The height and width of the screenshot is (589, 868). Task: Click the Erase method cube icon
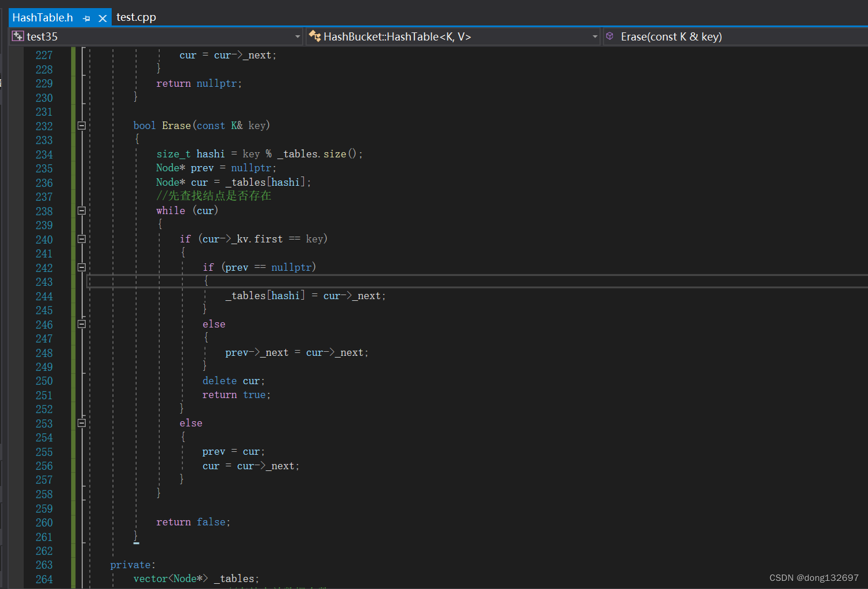(x=609, y=36)
